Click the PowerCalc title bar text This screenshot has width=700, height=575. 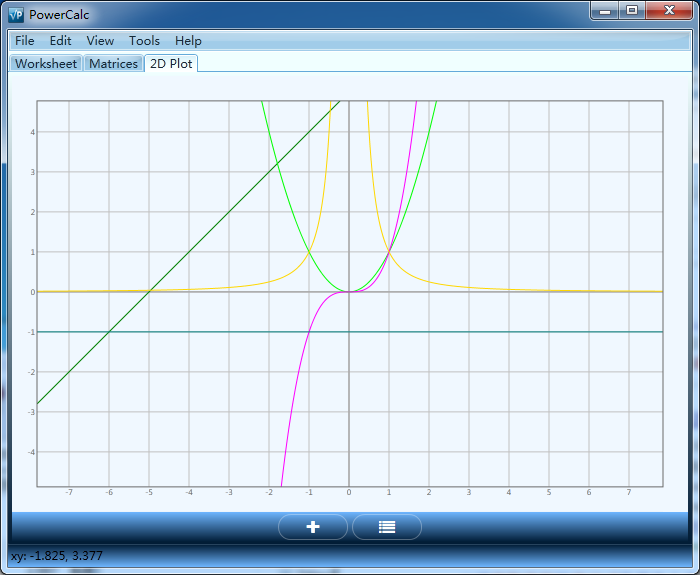[59, 15]
